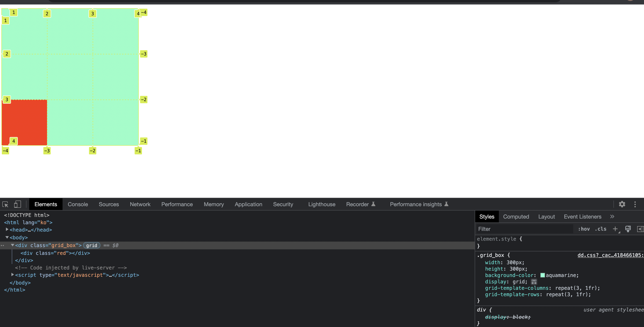This screenshot has height=327, width=644.
Task: Switch to the Console tab
Action: (78, 204)
